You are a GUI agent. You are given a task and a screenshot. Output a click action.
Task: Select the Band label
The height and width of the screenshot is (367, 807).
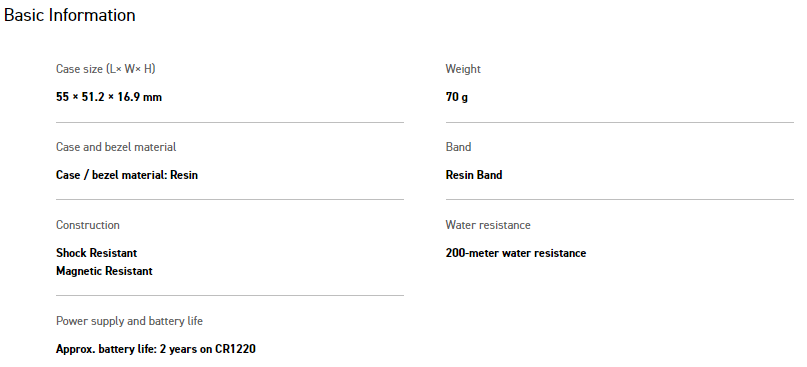coord(458,147)
